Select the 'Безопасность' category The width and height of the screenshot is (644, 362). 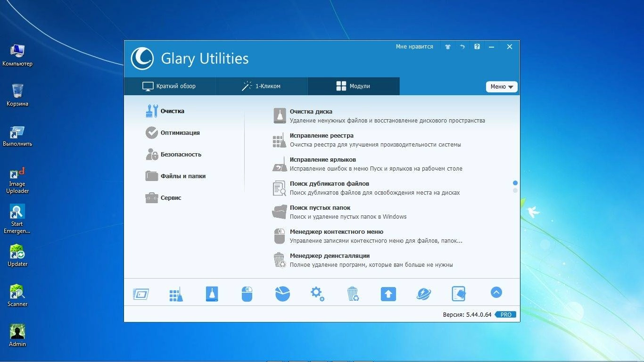173,155
